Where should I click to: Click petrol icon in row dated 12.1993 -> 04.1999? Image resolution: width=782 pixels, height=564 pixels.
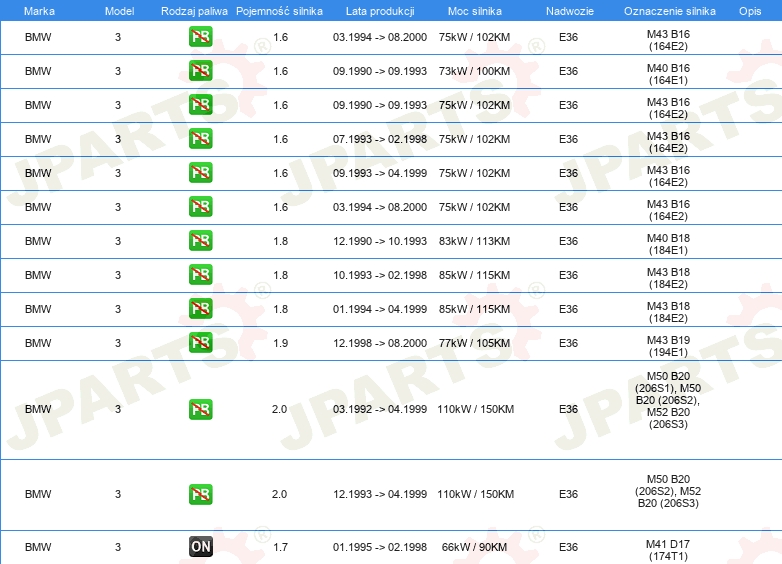[x=200, y=494]
